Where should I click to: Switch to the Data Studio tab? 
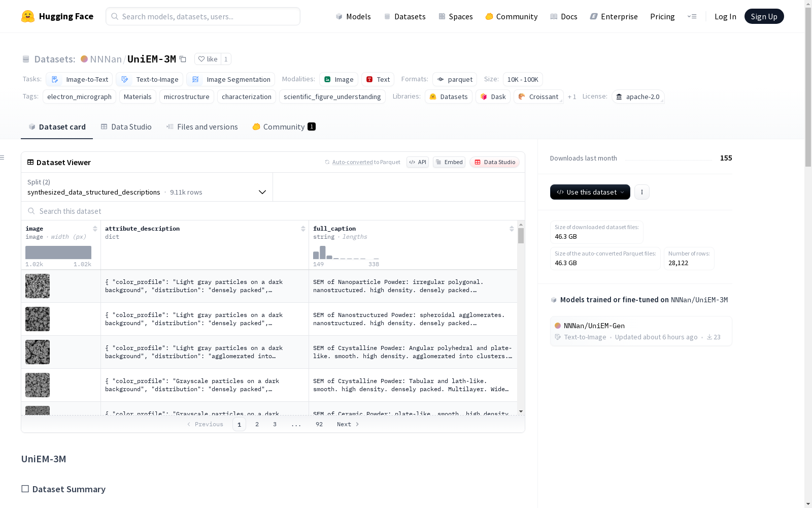click(126, 127)
